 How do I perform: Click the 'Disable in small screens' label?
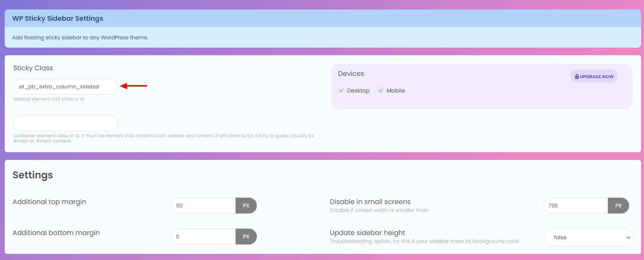370,202
